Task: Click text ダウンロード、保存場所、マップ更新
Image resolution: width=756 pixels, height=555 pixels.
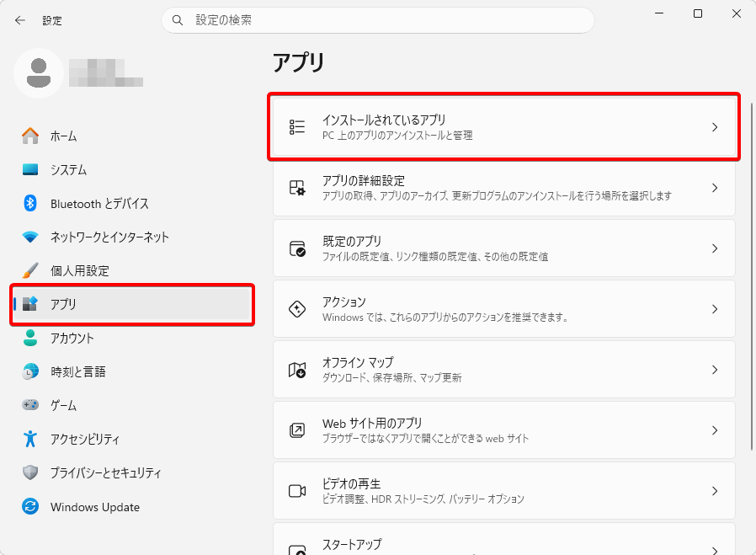Action: [x=392, y=377]
